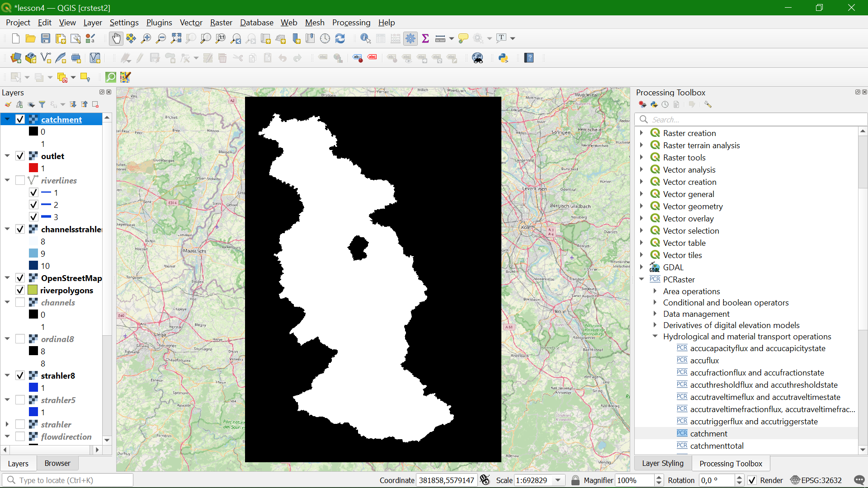Viewport: 868px width, 488px height.
Task: Open the Layer Styling panel
Action: click(663, 463)
